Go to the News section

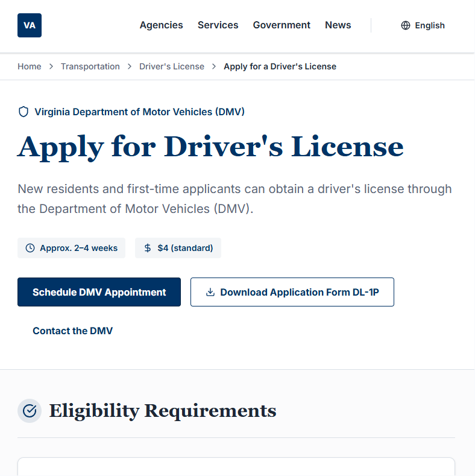[338, 25]
